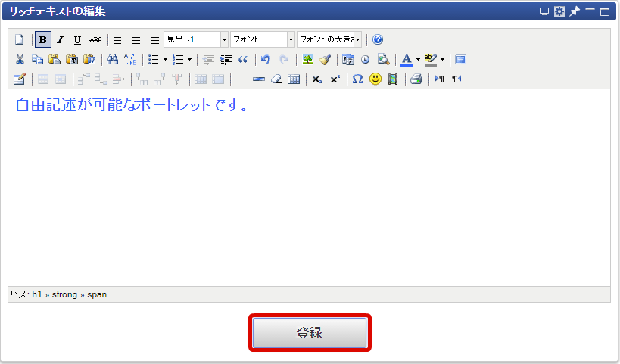Screen dimensions: 620x364
Task: Insert a horizontal rule line
Action: [241, 79]
